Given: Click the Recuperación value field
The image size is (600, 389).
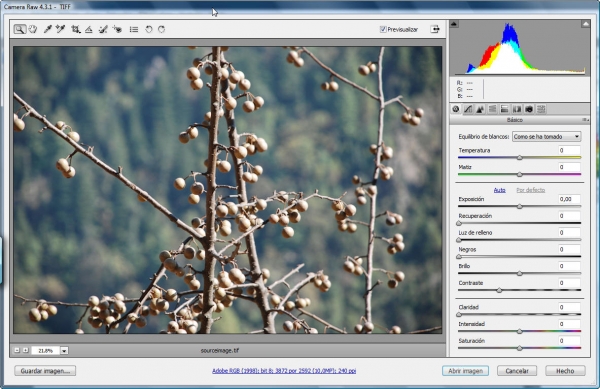Looking at the screenshot, I should pyautogui.click(x=569, y=216).
